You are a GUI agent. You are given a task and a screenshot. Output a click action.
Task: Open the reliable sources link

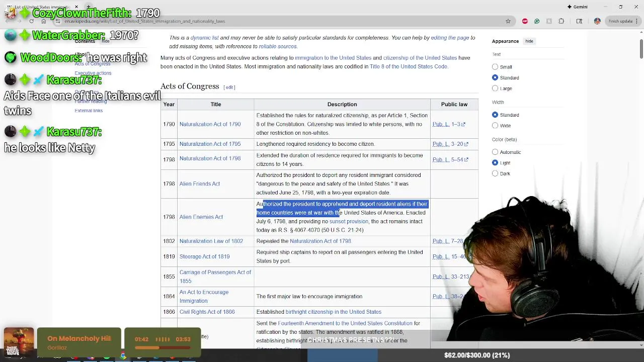(278, 46)
